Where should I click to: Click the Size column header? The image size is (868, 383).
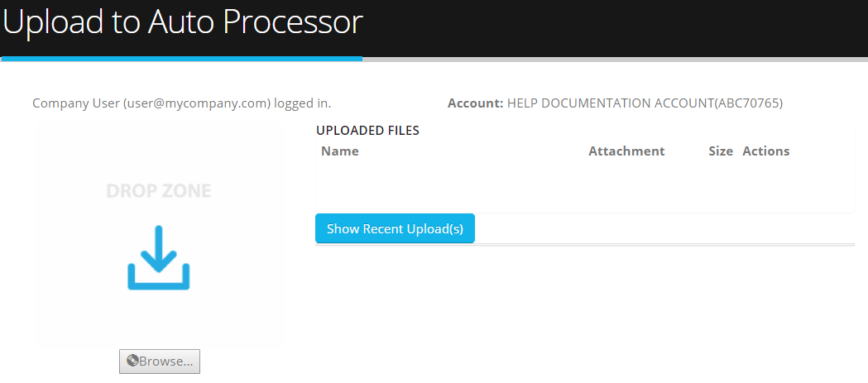pos(721,151)
